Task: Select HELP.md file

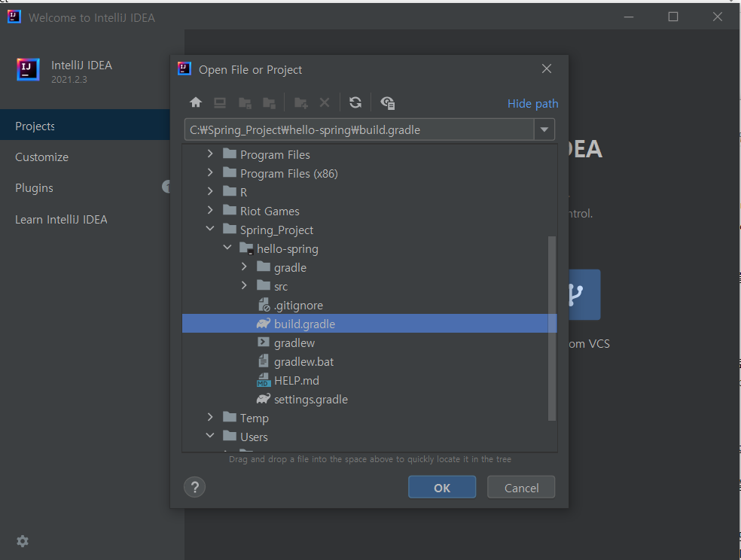Action: tap(369, 381)
